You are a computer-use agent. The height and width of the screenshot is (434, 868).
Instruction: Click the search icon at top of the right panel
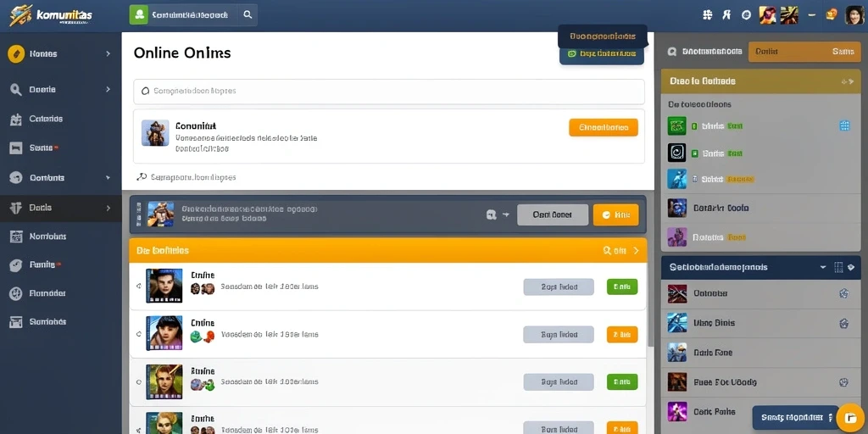672,52
